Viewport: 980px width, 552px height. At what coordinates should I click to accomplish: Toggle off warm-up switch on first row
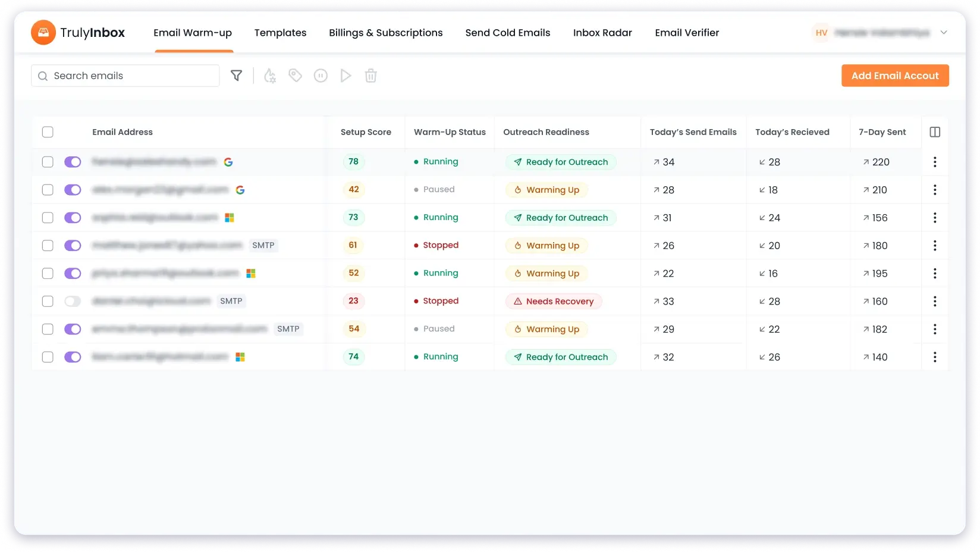[x=73, y=162]
